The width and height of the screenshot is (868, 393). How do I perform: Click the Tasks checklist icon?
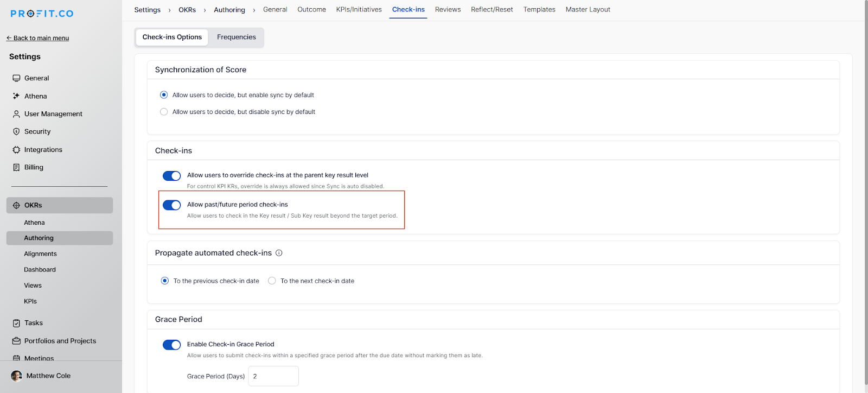tap(16, 323)
